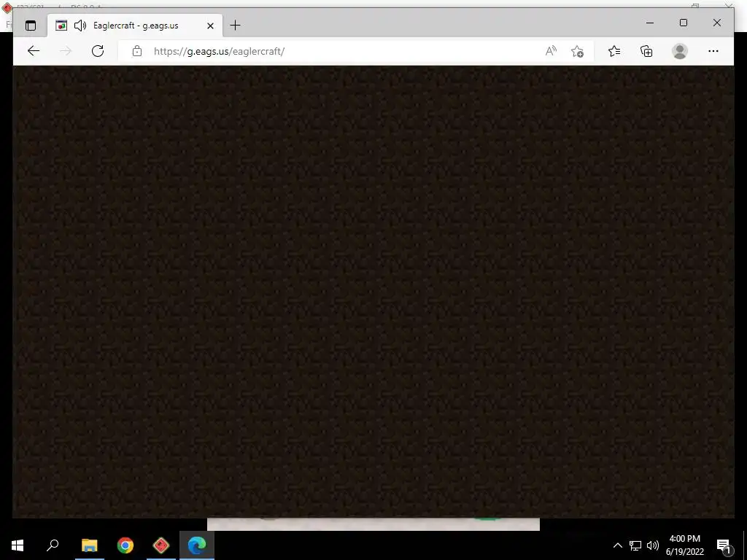
Task: Open a new browser tab
Action: click(236, 26)
